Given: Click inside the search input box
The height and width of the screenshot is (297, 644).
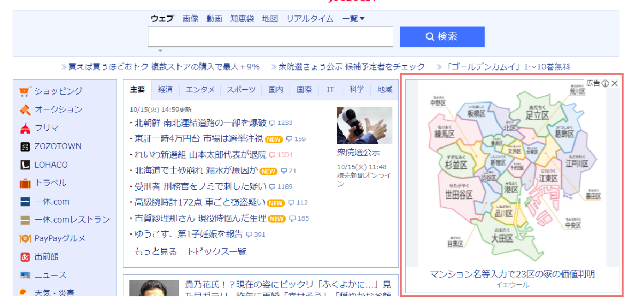Looking at the screenshot, I should click(x=270, y=37).
